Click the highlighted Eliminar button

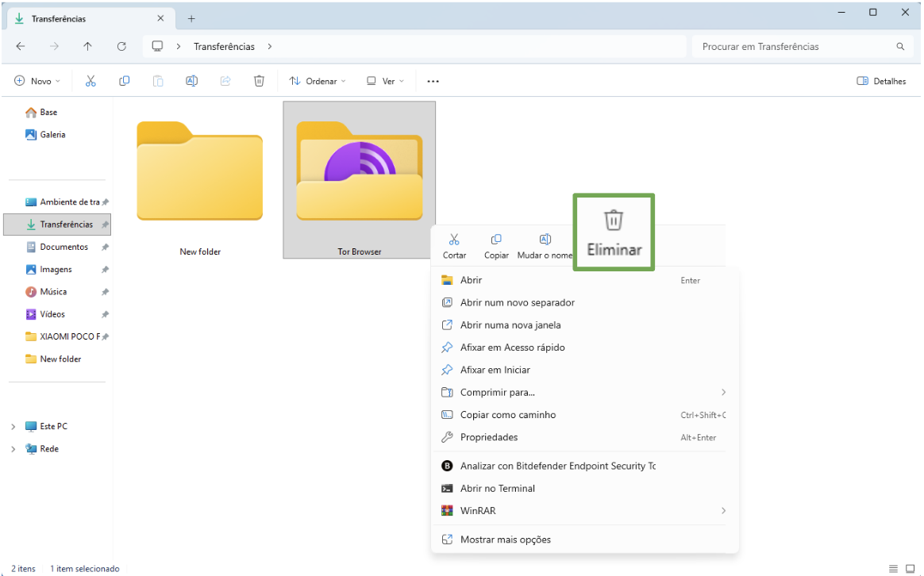[613, 231]
